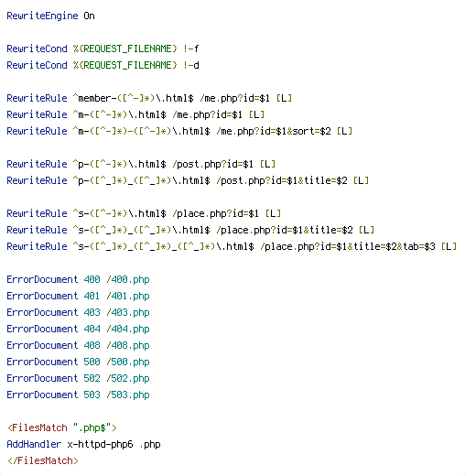Viewport: 465px width, 476px height.
Task: Click the first /post.php?id=$1 rule
Action: click(141, 164)
